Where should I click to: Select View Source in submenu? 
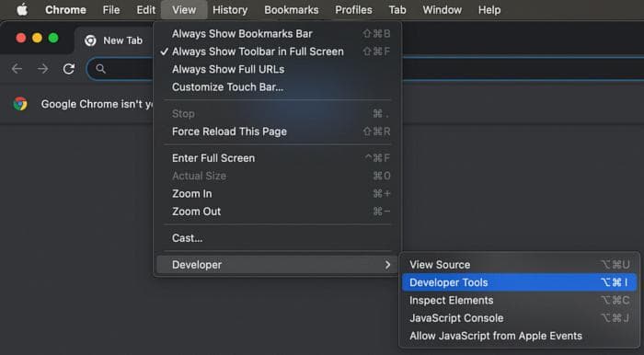pos(520,265)
